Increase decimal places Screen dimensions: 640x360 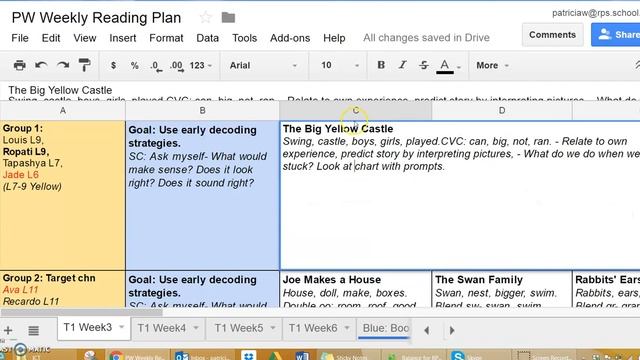pyautogui.click(x=177, y=66)
